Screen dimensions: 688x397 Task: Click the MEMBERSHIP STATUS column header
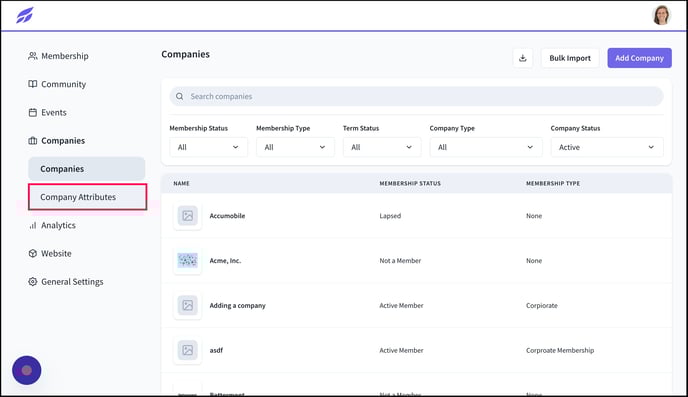pos(410,183)
